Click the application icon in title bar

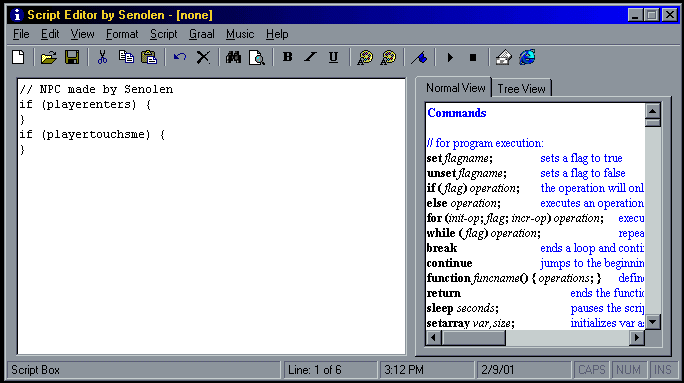pyautogui.click(x=17, y=15)
